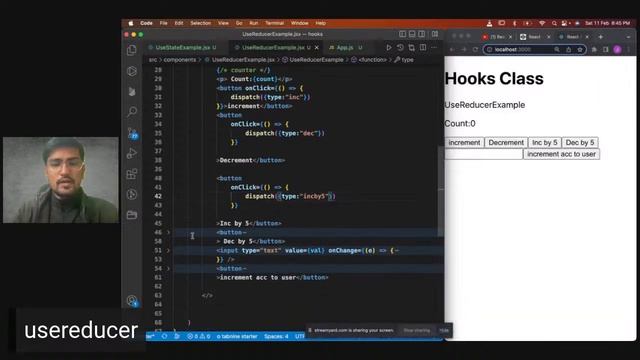Toggle the bottom panel layout icon
Image resolution: width=640 pixels, height=360 pixels.
coord(412,34)
